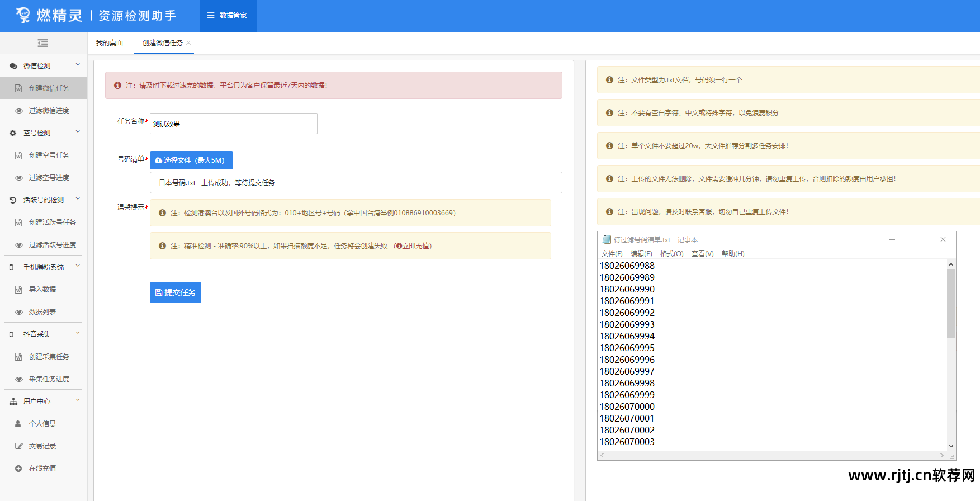Viewport: 980px width, 501px height.
Task: Switch to the 我的桌面 tab
Action: pyautogui.click(x=110, y=43)
